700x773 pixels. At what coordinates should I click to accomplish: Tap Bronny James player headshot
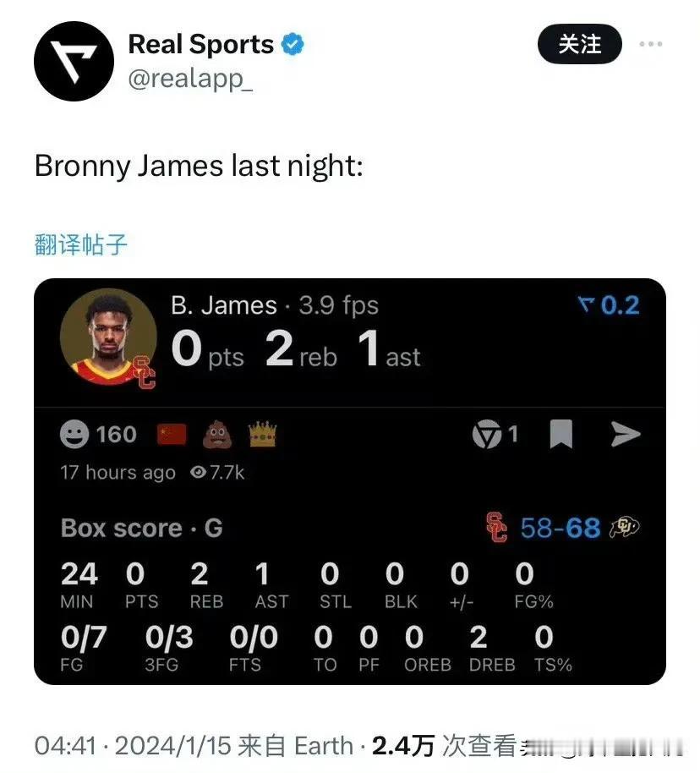pyautogui.click(x=108, y=337)
